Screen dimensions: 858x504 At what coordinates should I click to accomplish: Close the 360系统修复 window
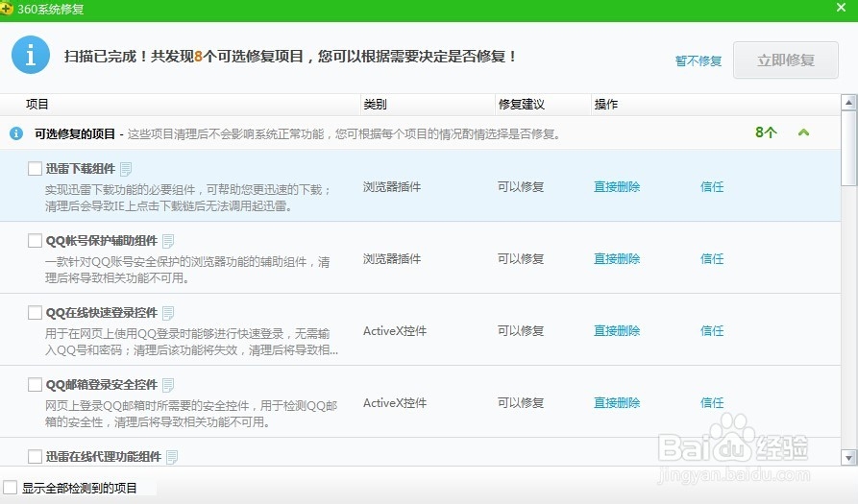tap(841, 8)
